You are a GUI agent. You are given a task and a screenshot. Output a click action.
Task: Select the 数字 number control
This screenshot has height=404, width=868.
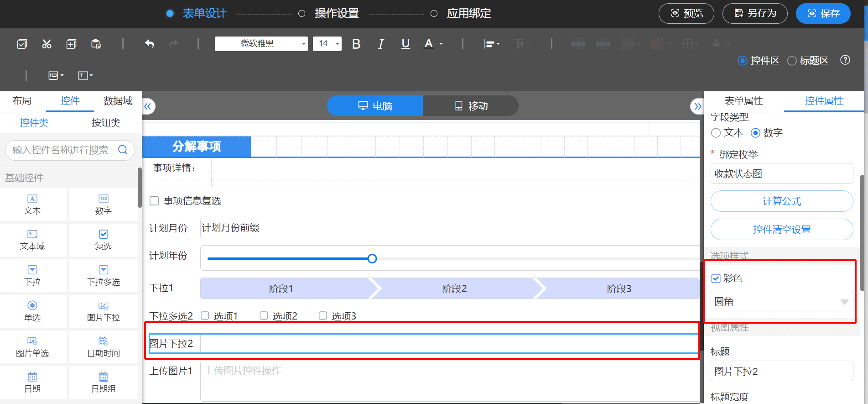coord(104,205)
